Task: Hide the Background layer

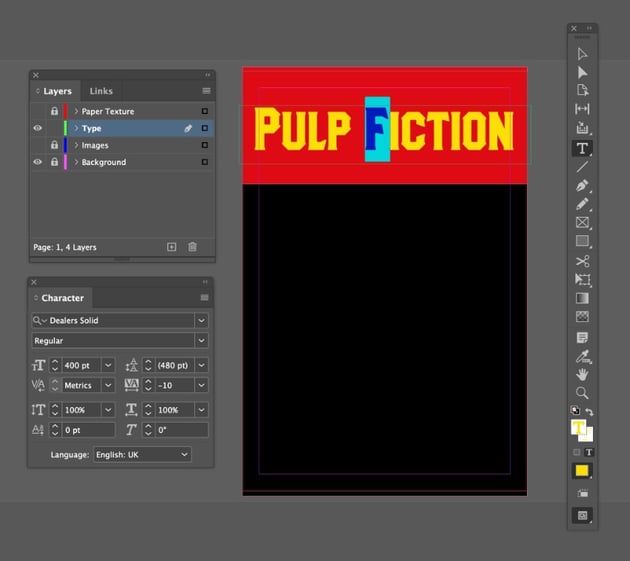Action: click(x=38, y=162)
